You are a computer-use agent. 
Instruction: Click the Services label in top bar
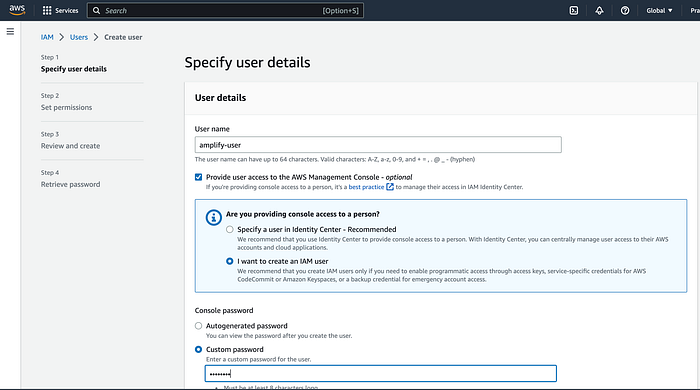(67, 10)
